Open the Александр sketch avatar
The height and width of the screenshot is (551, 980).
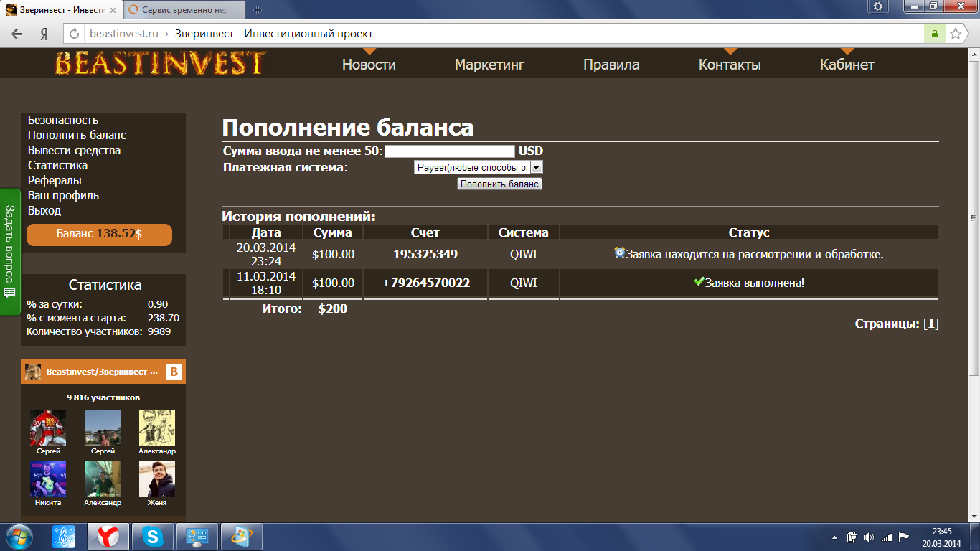157,428
